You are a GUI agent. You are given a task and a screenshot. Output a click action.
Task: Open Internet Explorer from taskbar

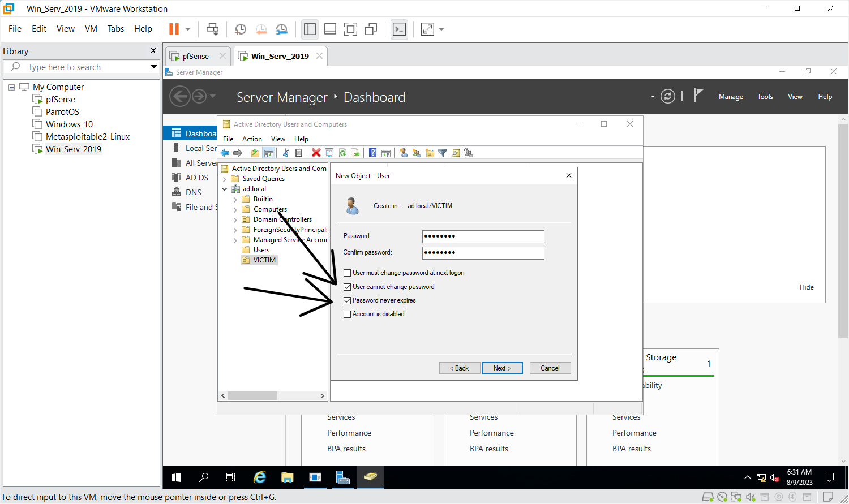tap(260, 477)
